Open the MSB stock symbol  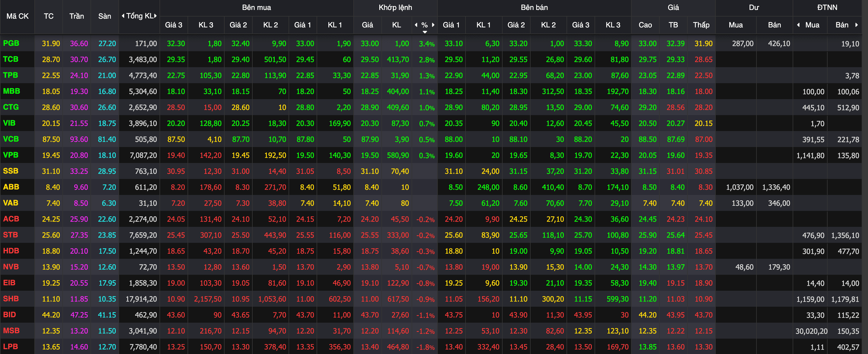[11, 331]
